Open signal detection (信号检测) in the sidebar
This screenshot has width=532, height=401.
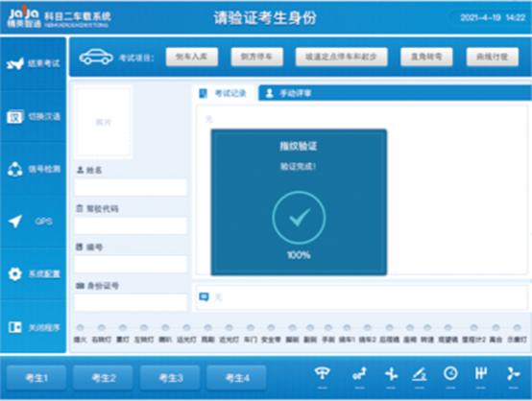point(34,169)
